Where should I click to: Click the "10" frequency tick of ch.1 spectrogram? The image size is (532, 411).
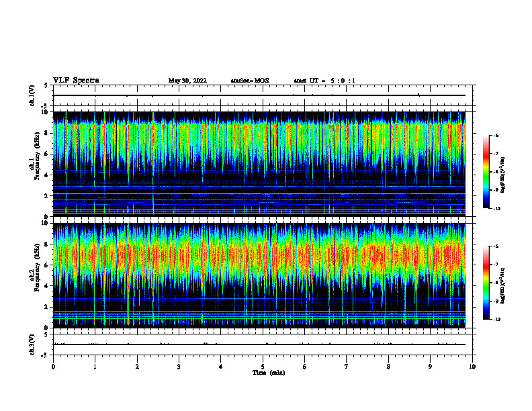[x=44, y=112]
